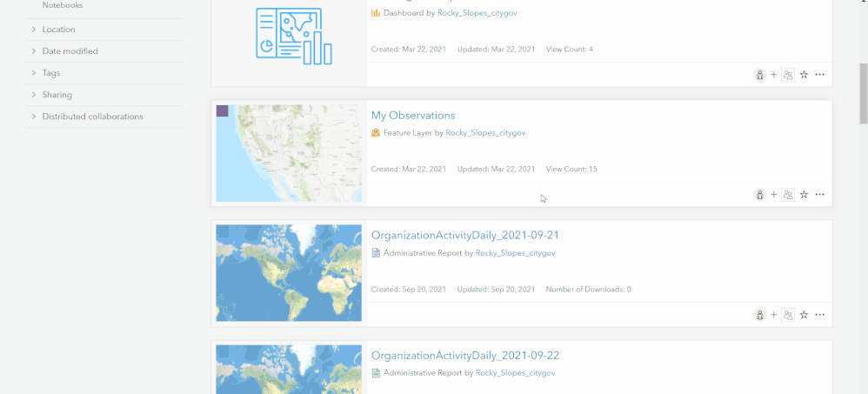Click Administrative Report icon for 2021-09-21 item

point(376,253)
